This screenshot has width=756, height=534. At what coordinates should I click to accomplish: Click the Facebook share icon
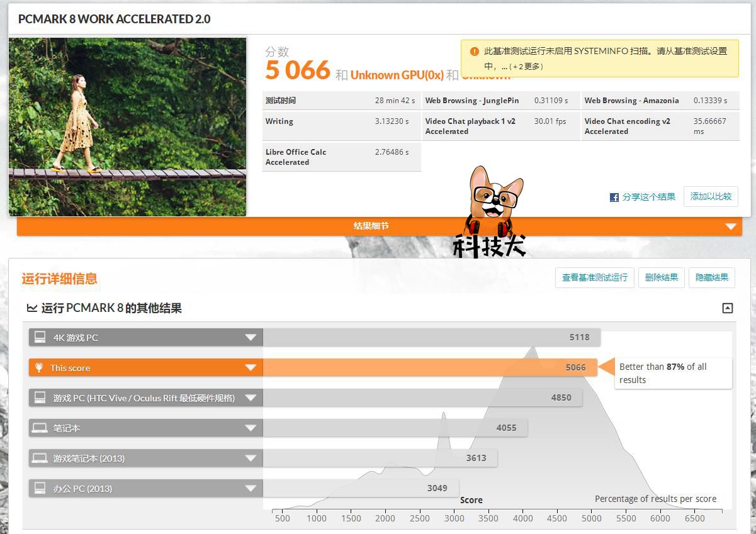coord(614,197)
